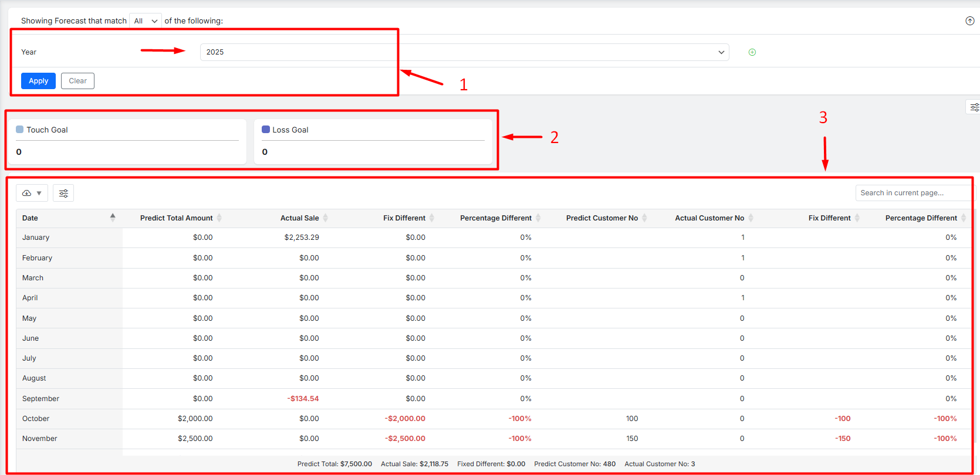Click the Loss Goal color swatch
Viewport: 980px width, 475px height.
266,130
